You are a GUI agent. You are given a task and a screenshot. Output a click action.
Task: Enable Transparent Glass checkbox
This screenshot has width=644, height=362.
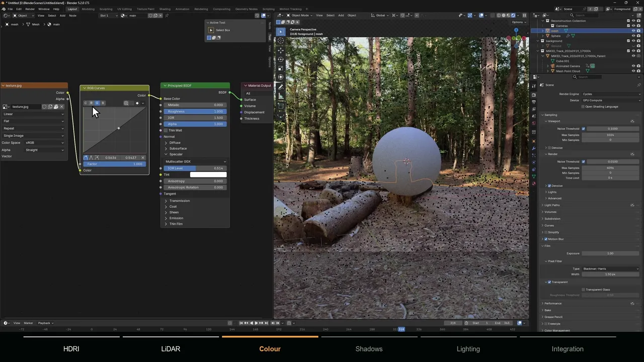click(583, 290)
